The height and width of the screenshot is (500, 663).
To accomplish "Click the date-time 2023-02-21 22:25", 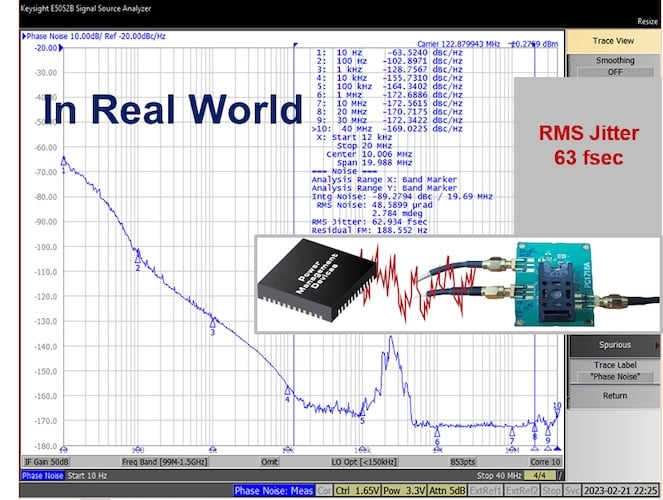I will (620, 490).
